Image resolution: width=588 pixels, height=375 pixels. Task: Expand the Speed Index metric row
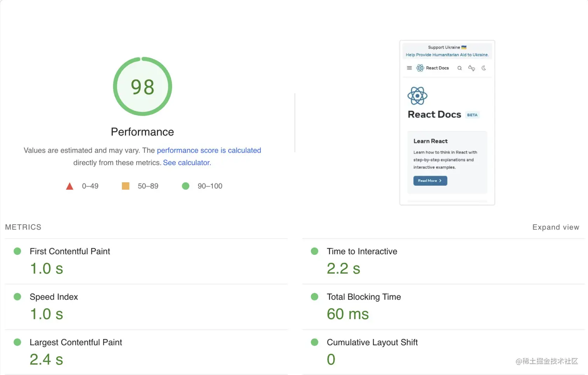point(146,307)
